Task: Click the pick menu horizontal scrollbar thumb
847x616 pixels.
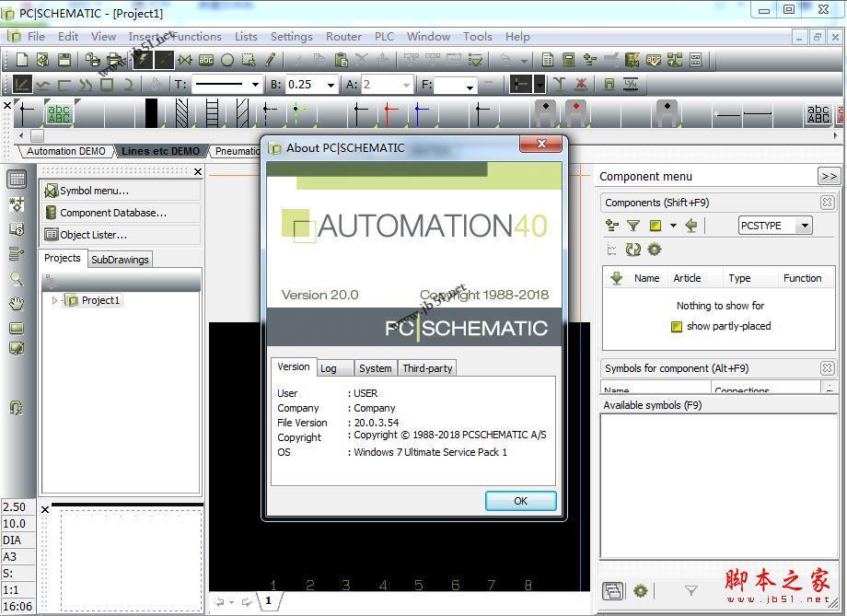Action: 37,135
